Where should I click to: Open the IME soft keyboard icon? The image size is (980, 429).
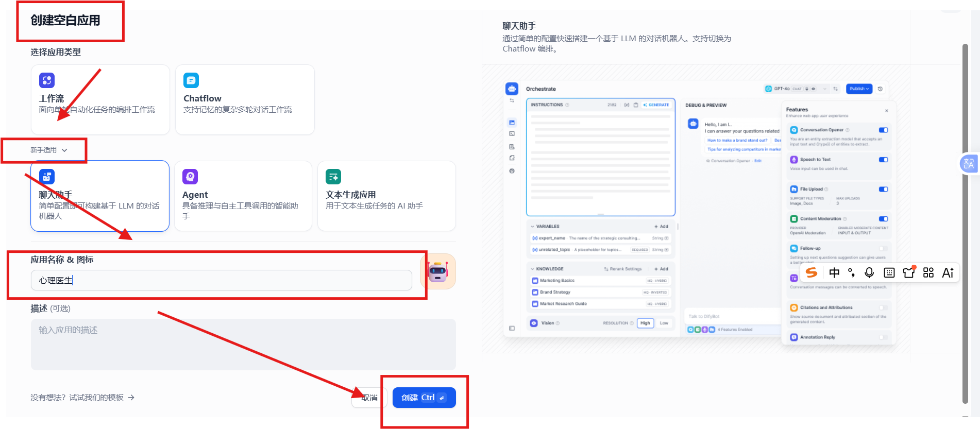[x=889, y=272]
